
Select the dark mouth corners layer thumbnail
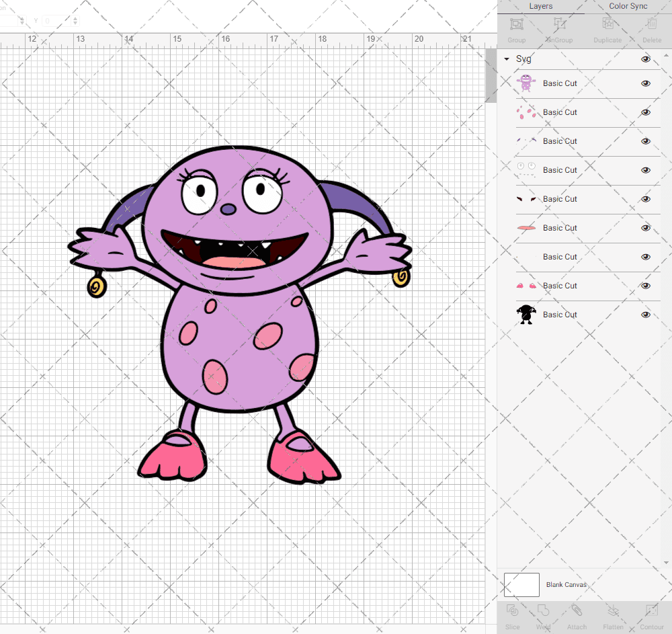click(526, 199)
